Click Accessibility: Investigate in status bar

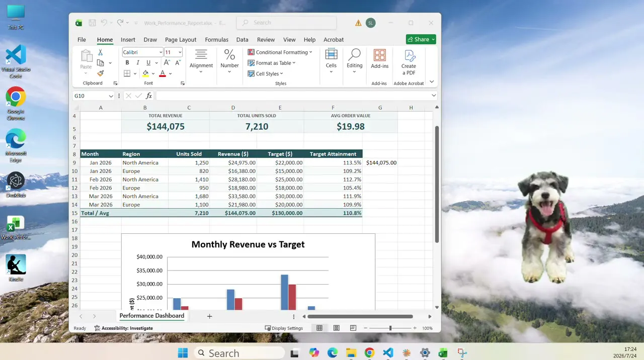tap(124, 328)
